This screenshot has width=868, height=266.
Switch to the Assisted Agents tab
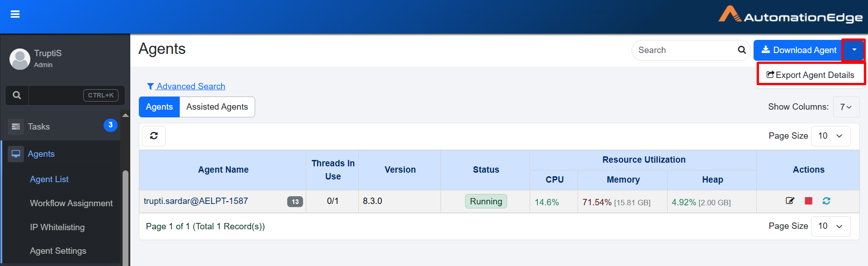(x=217, y=107)
